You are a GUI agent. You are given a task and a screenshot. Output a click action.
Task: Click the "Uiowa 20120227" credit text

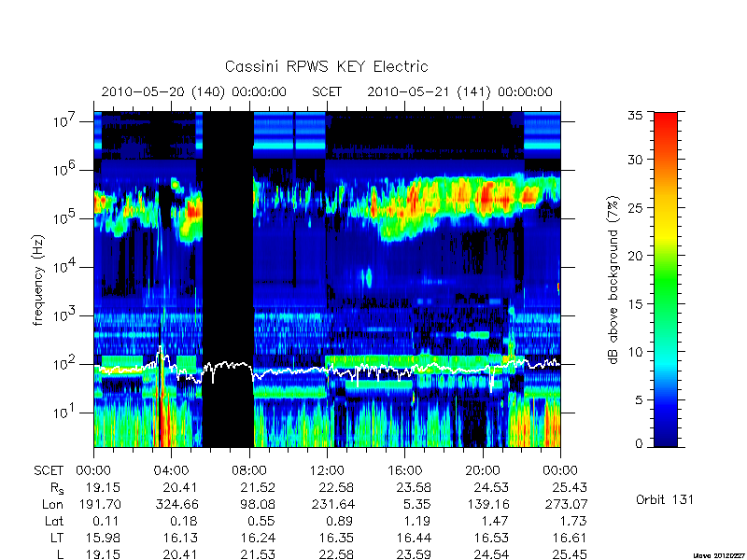click(x=720, y=555)
